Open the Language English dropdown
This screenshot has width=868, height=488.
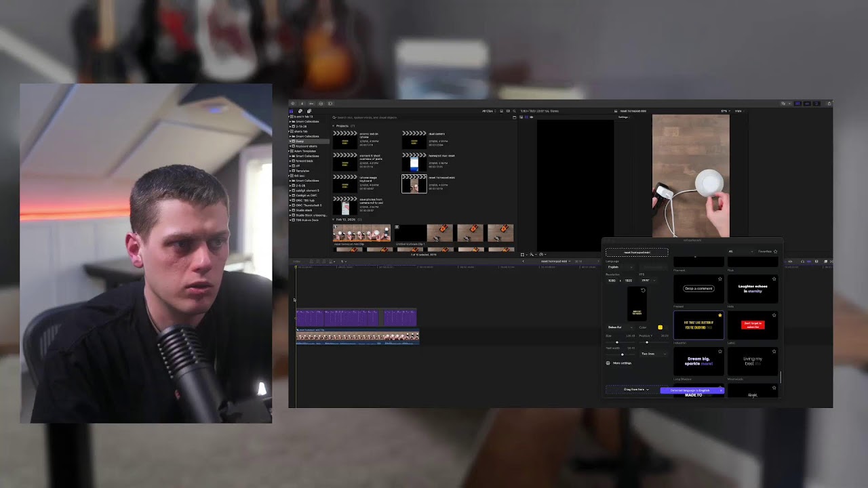coord(619,267)
